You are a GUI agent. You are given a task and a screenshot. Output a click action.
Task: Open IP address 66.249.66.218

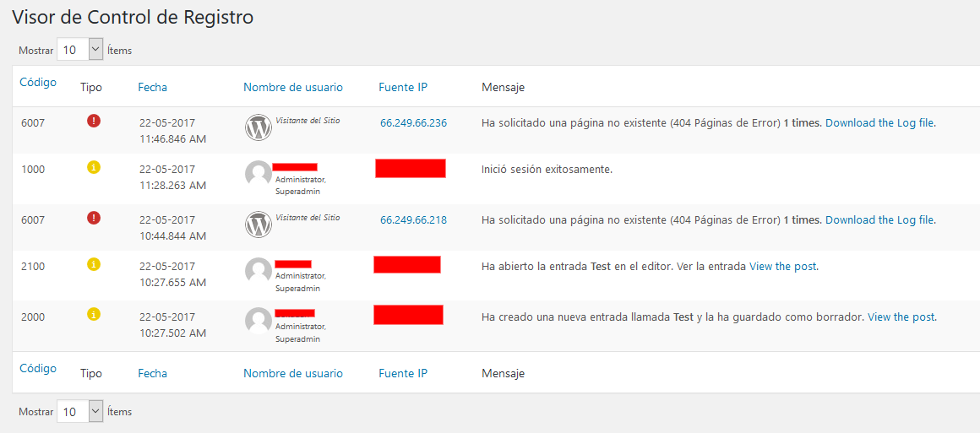413,219
